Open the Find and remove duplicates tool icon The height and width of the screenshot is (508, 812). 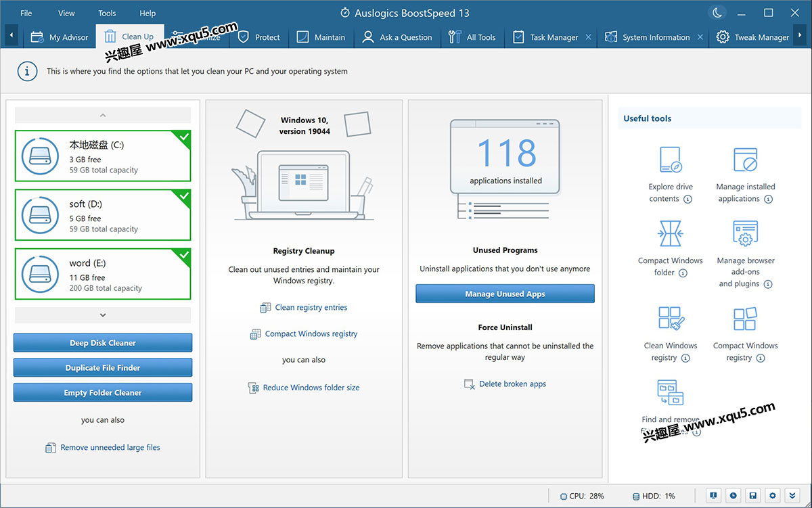click(671, 392)
